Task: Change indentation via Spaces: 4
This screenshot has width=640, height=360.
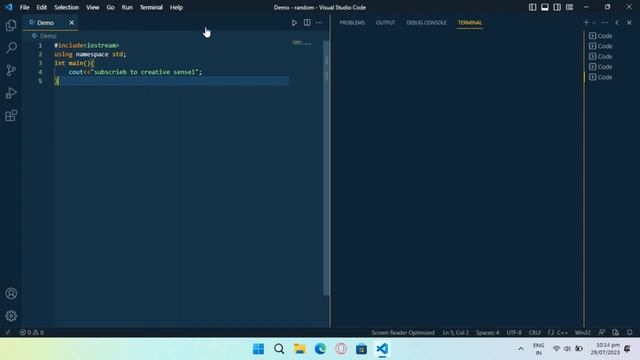Action: tap(487, 332)
